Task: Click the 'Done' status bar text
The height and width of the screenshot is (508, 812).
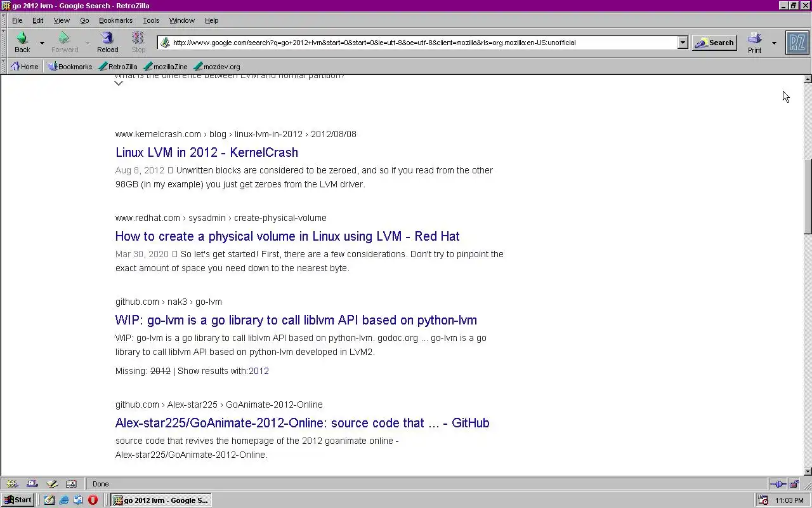Action: (x=101, y=484)
